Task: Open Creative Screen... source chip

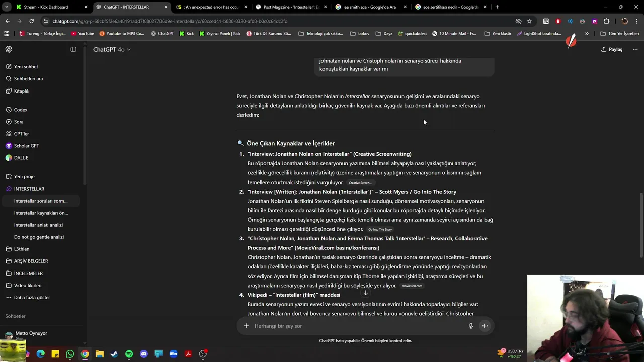Action: 360,183
